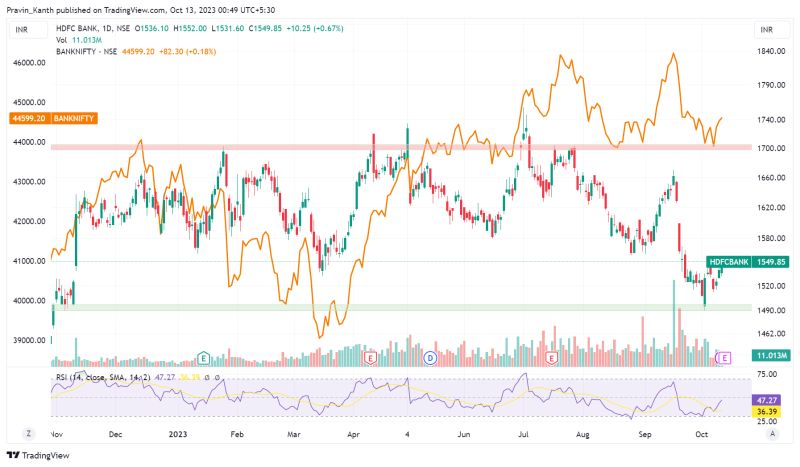
Task: Click the Jul label on time axis
Action: coord(523,434)
